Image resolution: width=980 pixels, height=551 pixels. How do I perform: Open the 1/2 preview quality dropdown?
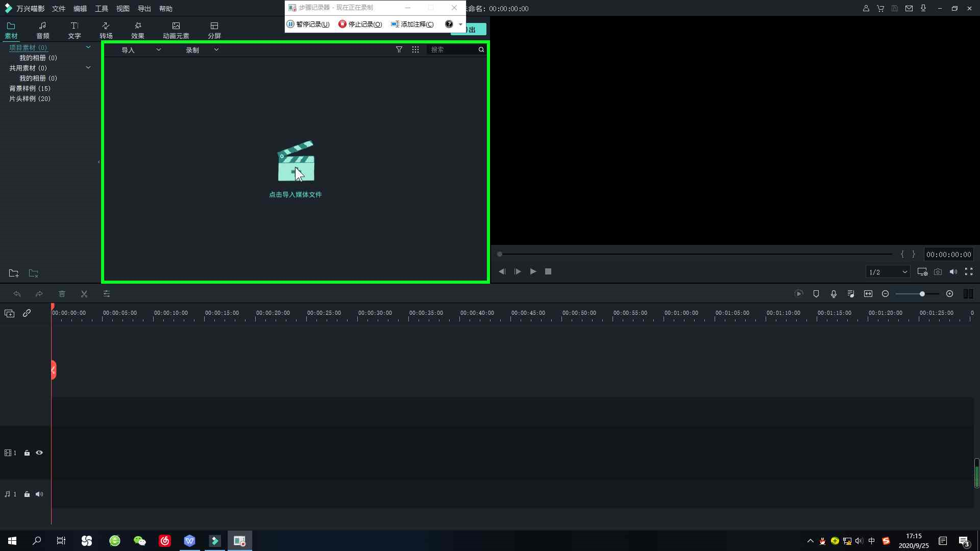click(888, 272)
